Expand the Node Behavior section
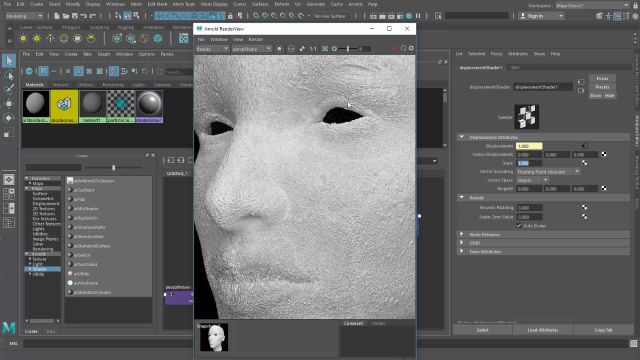 click(462, 234)
